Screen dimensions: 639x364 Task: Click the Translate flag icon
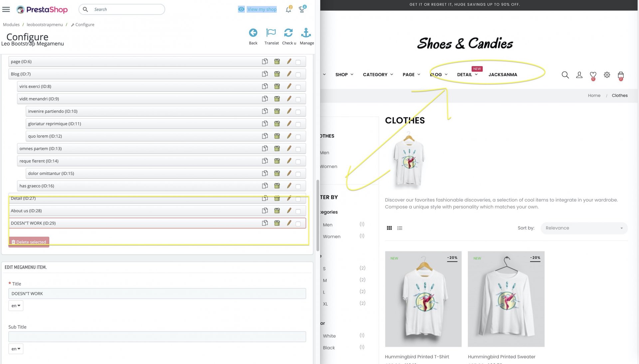click(x=271, y=33)
